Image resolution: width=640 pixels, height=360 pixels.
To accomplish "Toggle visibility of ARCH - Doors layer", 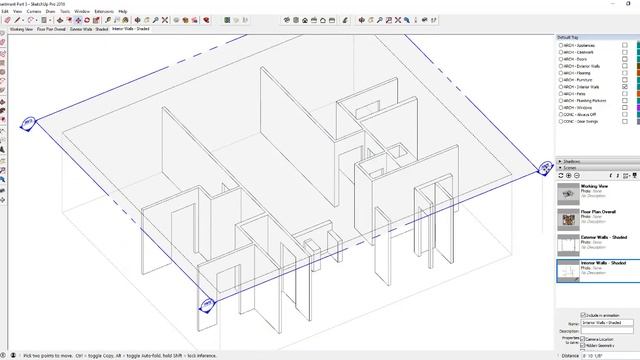I will tap(624, 59).
